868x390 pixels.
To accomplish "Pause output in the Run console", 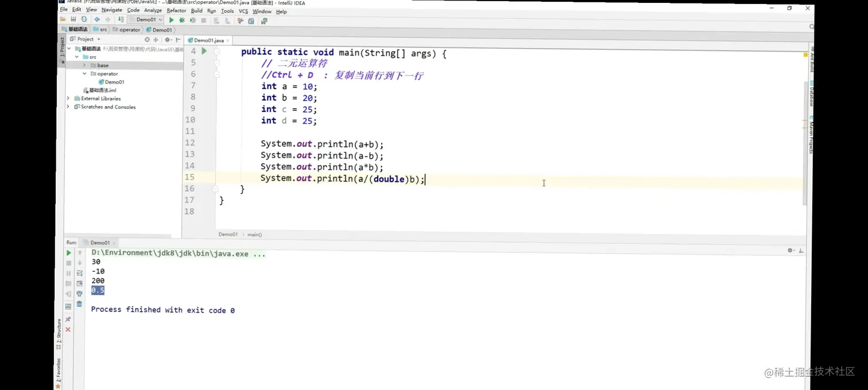I will click(68, 273).
